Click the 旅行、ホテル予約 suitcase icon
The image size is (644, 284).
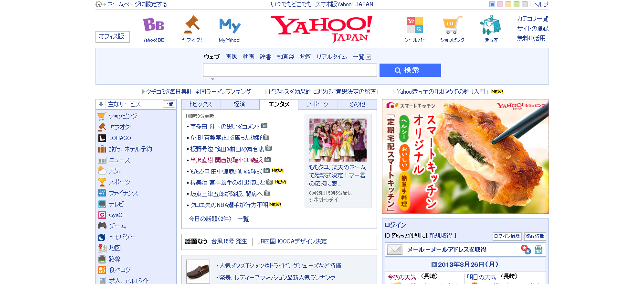tap(102, 149)
